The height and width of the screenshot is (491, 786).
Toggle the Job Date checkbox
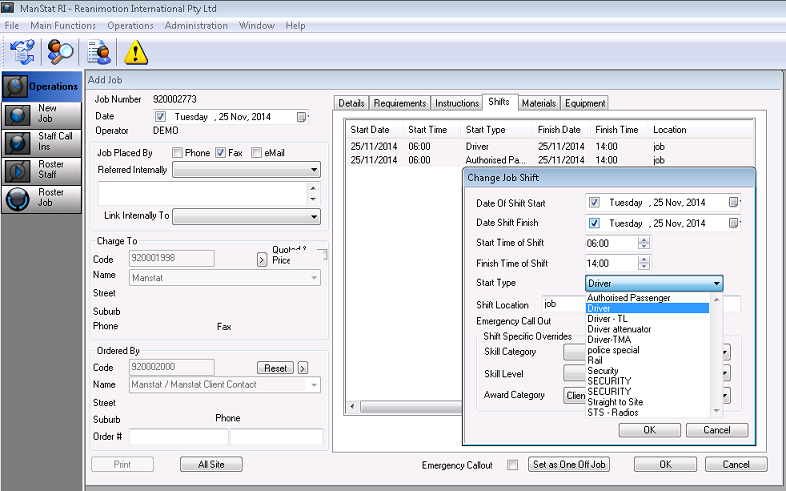point(160,117)
